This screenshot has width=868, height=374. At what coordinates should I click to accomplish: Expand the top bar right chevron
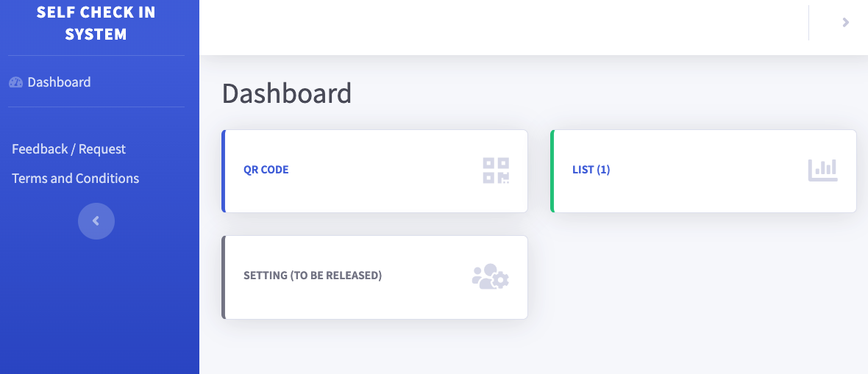845,22
